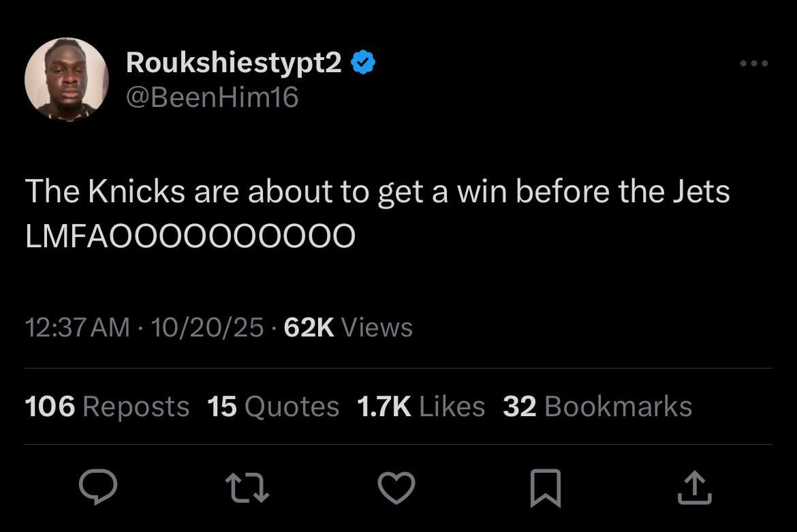Click the repost icon below the tweet
The height and width of the screenshot is (532, 797).
point(248,487)
